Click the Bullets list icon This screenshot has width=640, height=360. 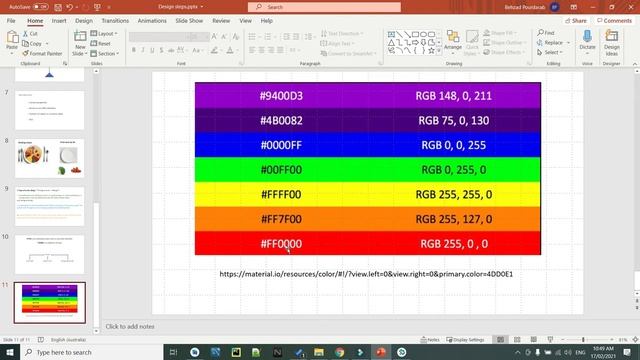coord(252,37)
